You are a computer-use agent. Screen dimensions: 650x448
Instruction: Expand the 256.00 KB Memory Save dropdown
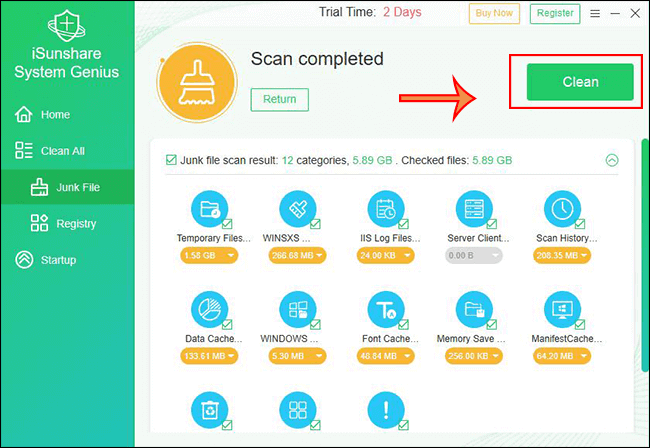[x=474, y=356]
